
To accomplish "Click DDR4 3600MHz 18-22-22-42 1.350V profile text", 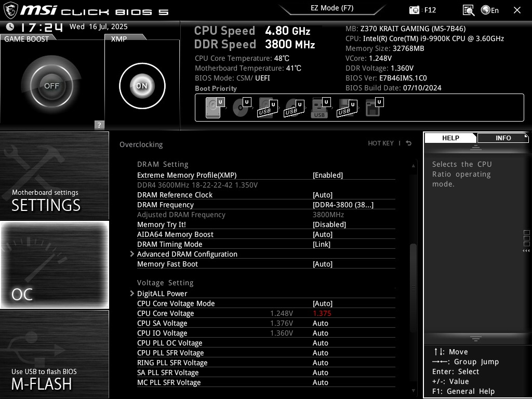I will (x=197, y=185).
